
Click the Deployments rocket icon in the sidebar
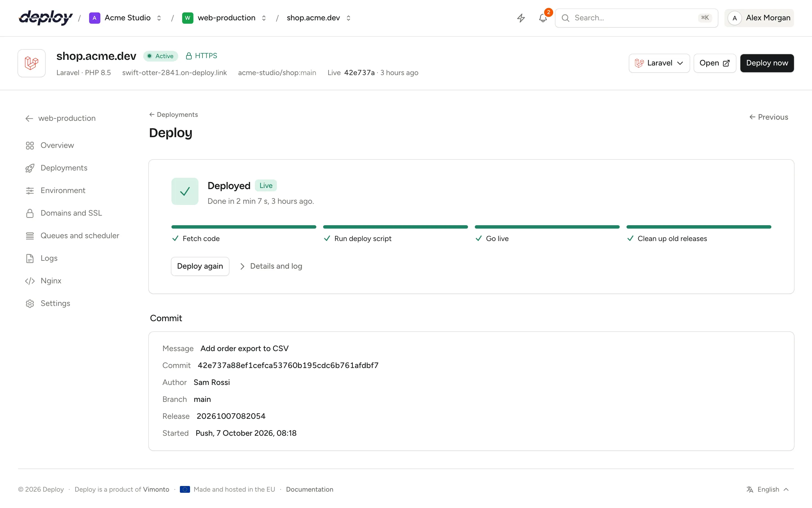pyautogui.click(x=30, y=168)
